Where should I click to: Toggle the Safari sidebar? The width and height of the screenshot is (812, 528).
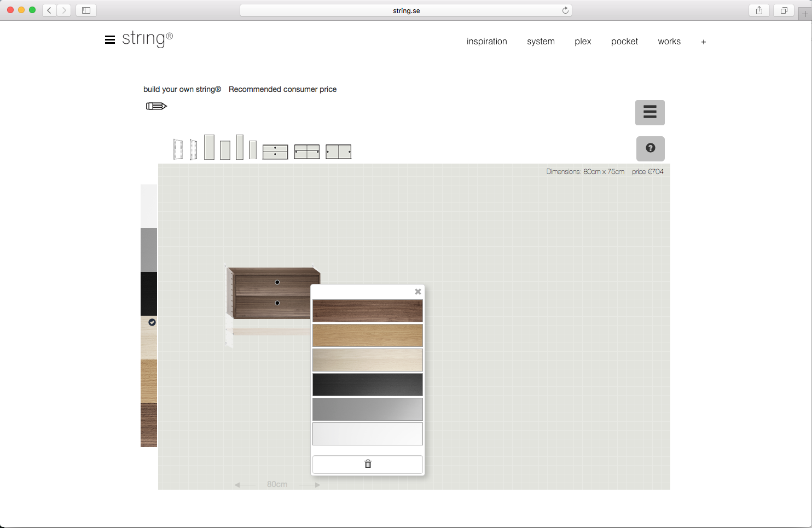pyautogui.click(x=86, y=10)
